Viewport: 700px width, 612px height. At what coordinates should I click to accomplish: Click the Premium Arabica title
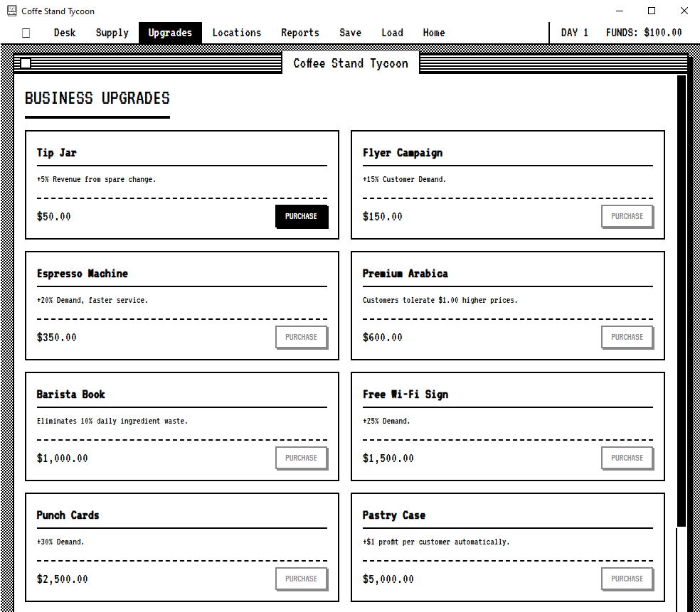[405, 274]
